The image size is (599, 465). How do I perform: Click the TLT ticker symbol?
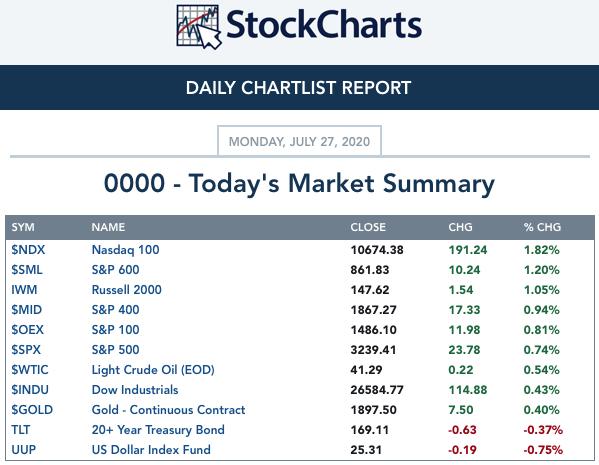[x=21, y=430]
